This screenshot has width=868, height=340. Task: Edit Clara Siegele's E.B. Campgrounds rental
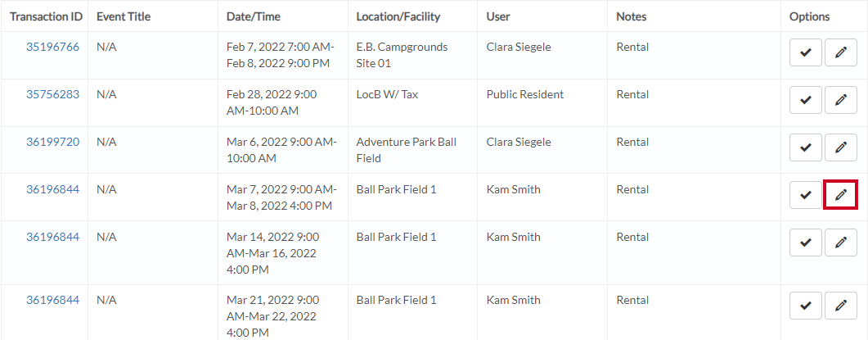[841, 52]
